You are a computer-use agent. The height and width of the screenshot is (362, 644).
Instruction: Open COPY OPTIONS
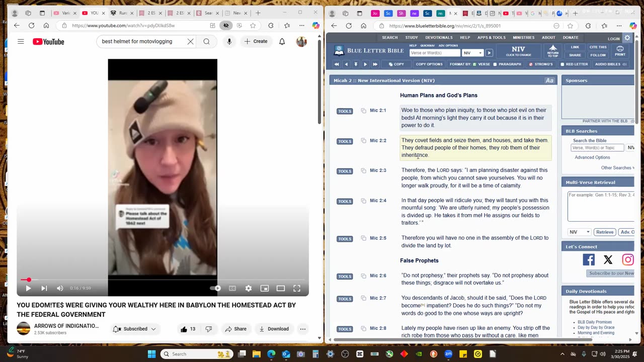coord(429,64)
